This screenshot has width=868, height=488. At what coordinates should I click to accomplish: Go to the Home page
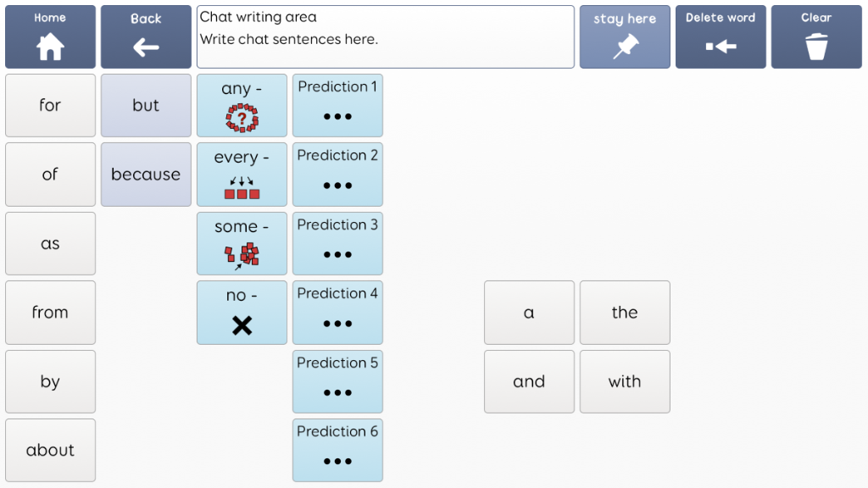(x=50, y=37)
